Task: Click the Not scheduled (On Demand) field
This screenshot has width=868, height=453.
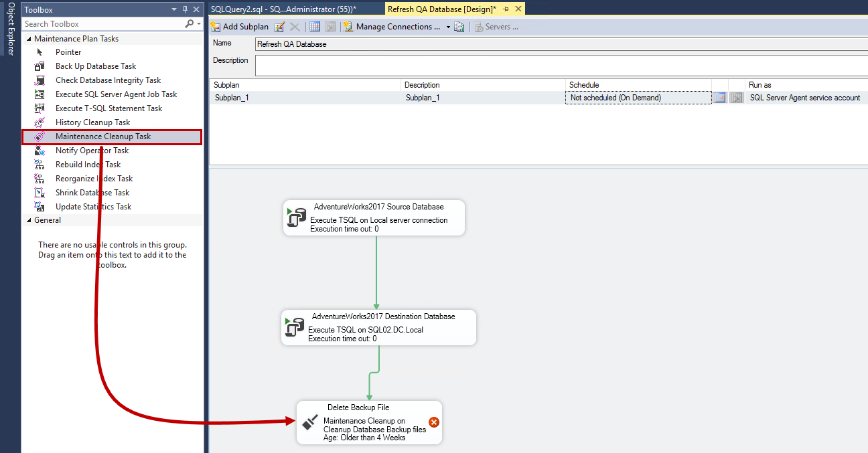Action: (638, 98)
